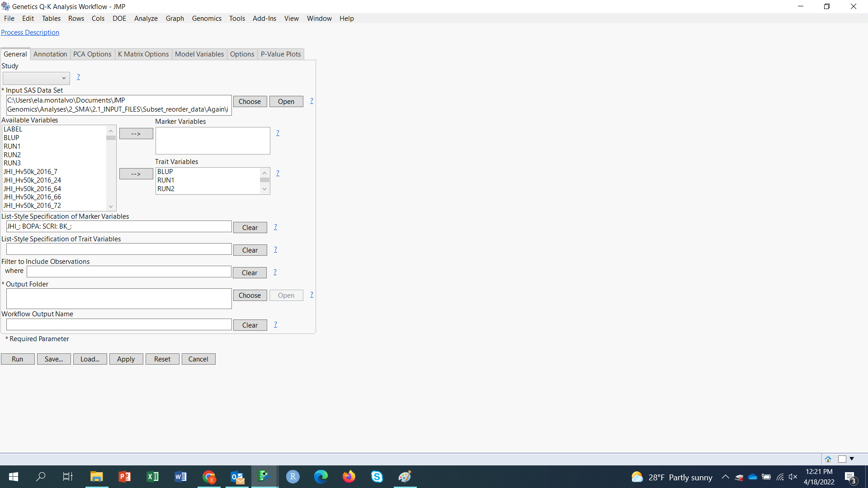Click Reset to restore defaults
Screen dimensions: 868x488
162,359
